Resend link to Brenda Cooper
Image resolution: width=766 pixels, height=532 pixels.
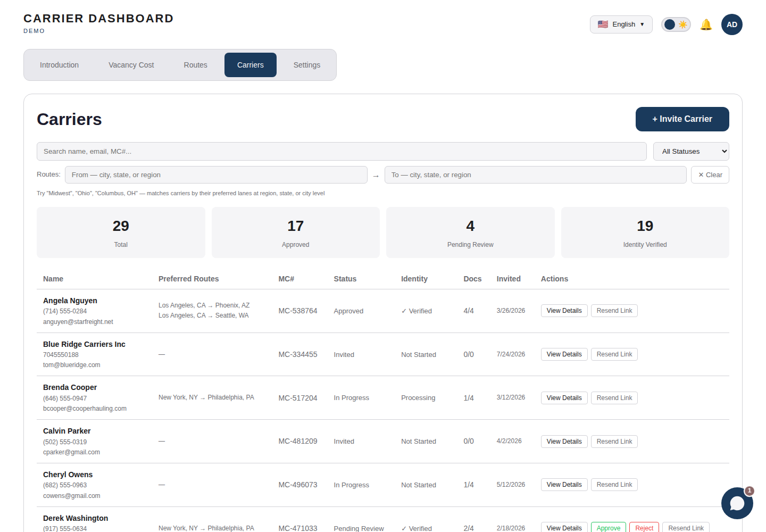pyautogui.click(x=614, y=398)
